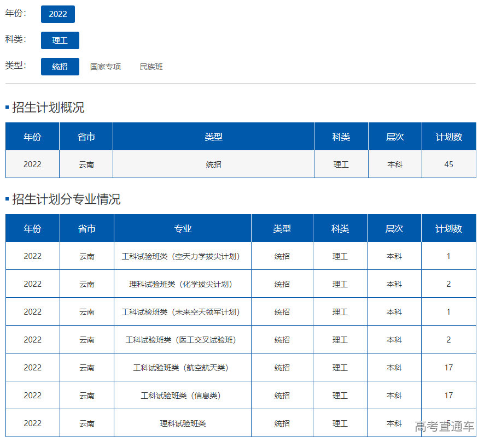The height and width of the screenshot is (448, 490).
Task: Click the 计划数 column header in overview table
Action: [x=449, y=136]
